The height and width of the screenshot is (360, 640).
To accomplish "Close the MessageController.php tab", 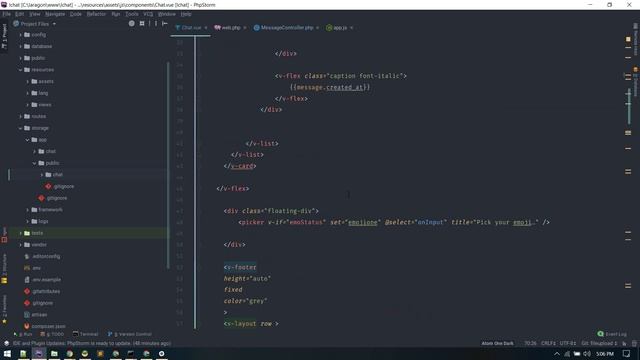I will coord(317,28).
